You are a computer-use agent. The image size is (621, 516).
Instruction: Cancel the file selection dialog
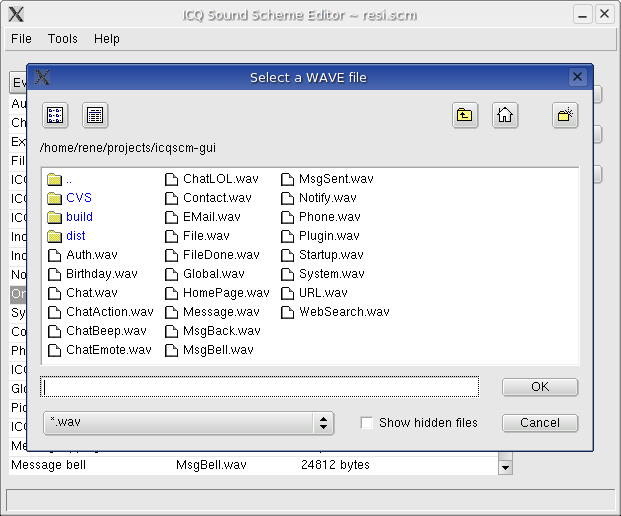coord(540,423)
